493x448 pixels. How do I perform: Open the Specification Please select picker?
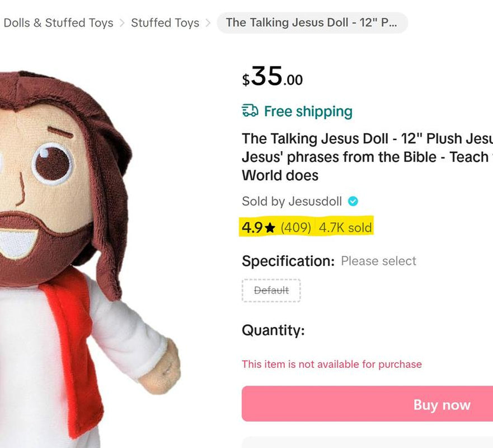(x=379, y=261)
